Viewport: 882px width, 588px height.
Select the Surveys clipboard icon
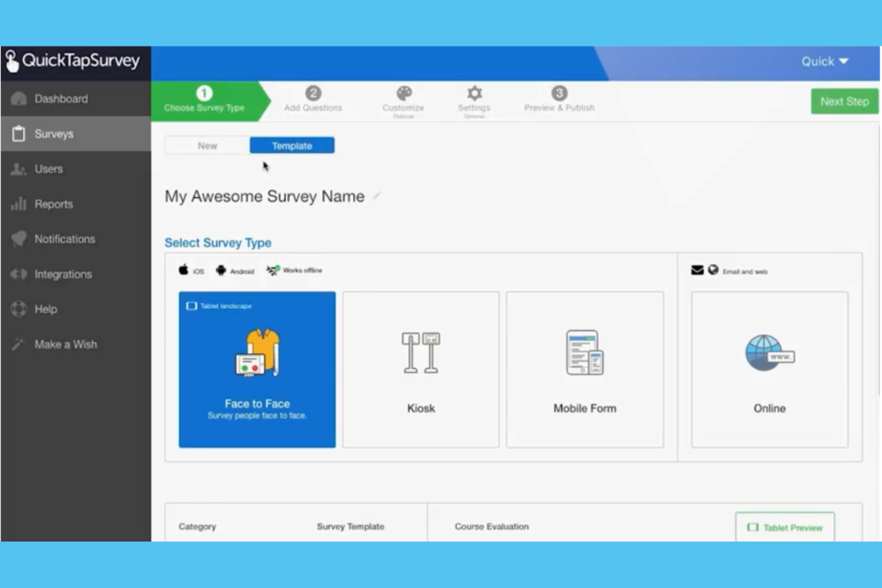18,134
